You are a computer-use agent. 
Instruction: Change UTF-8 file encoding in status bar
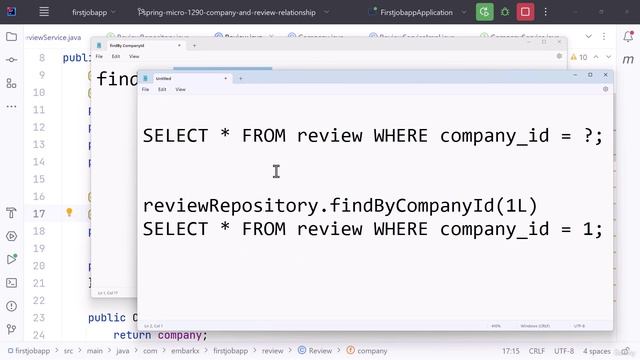pos(564,351)
